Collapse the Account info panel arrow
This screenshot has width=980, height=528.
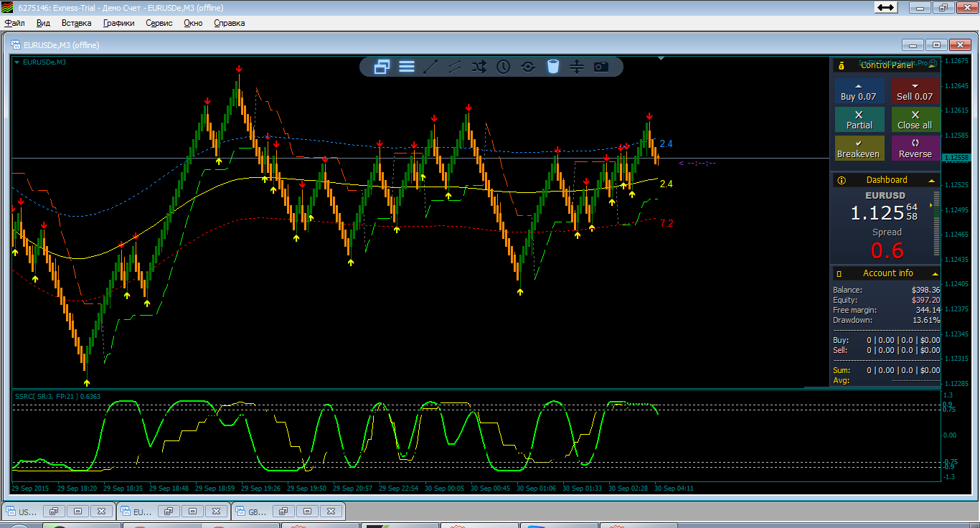935,273
